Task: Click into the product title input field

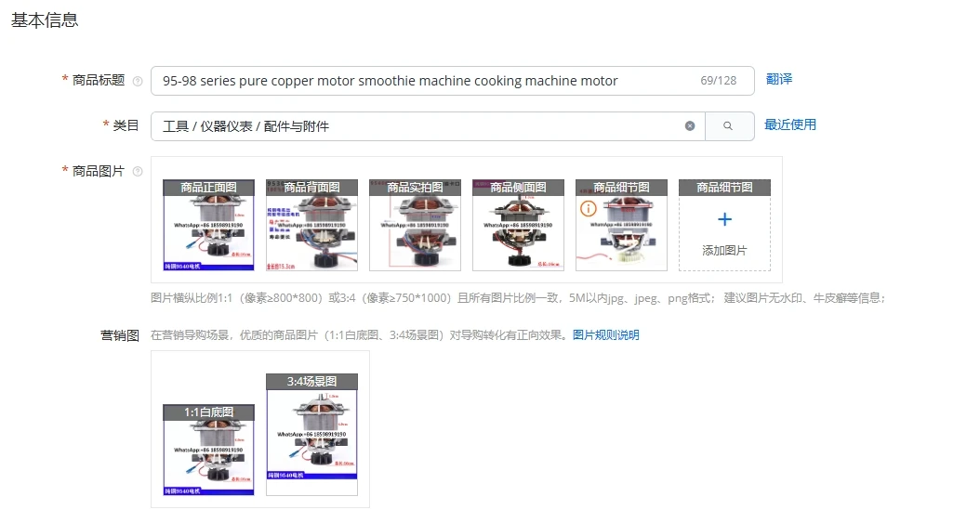Action: 453,81
